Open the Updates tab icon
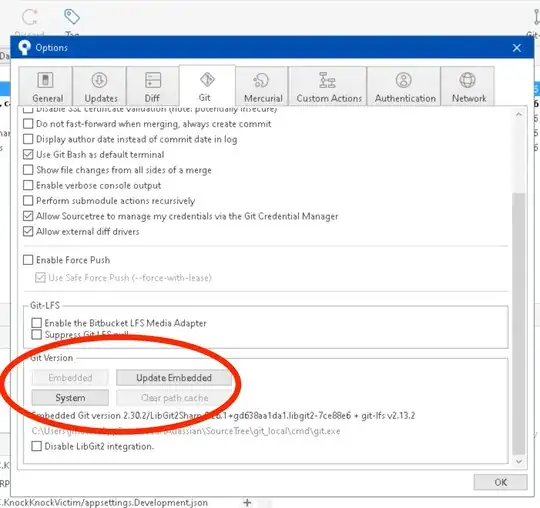Screen dimensions: 540x508 point(99,80)
